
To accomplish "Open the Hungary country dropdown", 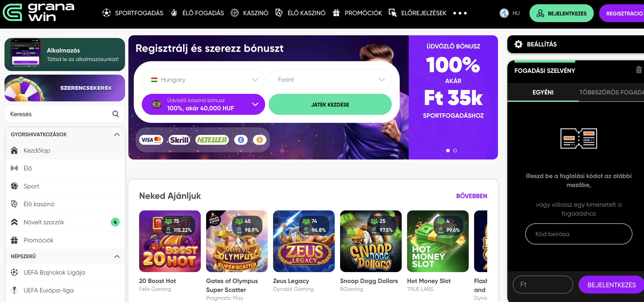I will coord(203,80).
